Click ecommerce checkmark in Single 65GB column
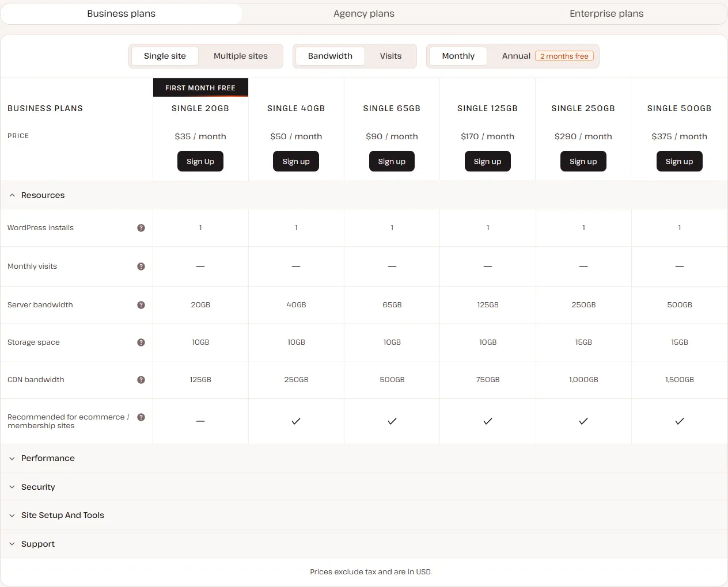This screenshot has width=728, height=587. [x=392, y=421]
